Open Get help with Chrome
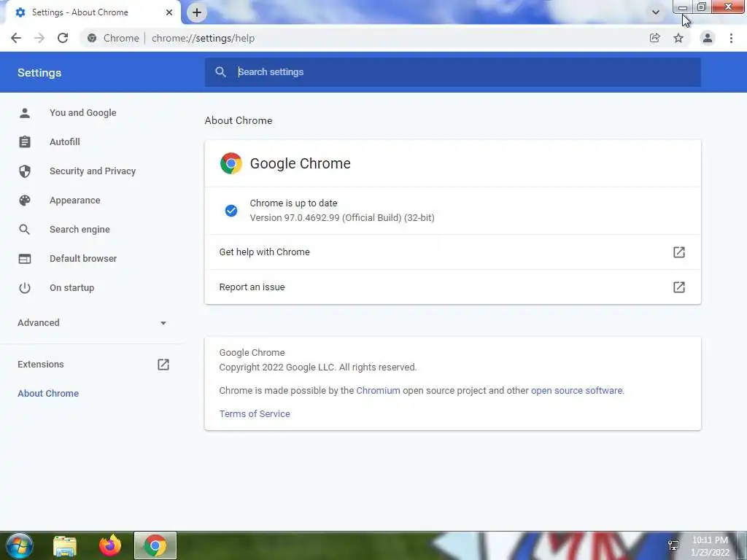Screen dimensions: 747x560 [x=452, y=252]
